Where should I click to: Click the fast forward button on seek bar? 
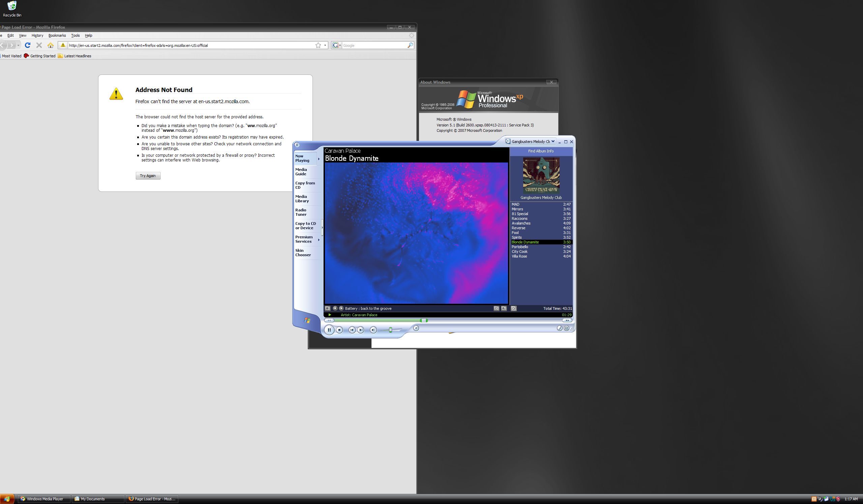click(x=567, y=321)
